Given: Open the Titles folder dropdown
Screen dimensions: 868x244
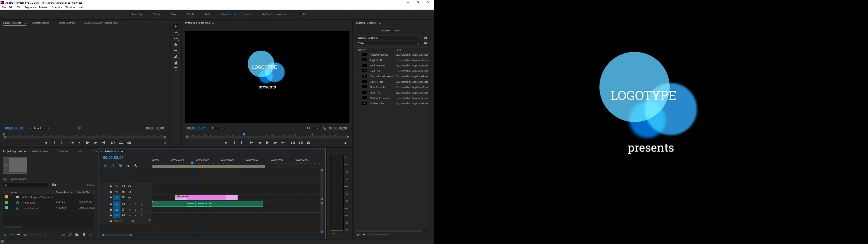Looking at the screenshot, I should coord(388,43).
